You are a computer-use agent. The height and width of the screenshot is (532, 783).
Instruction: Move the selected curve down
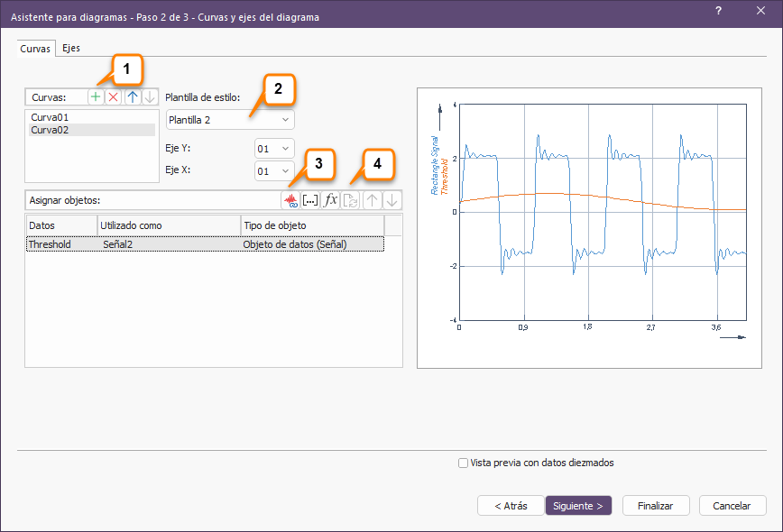(x=150, y=96)
